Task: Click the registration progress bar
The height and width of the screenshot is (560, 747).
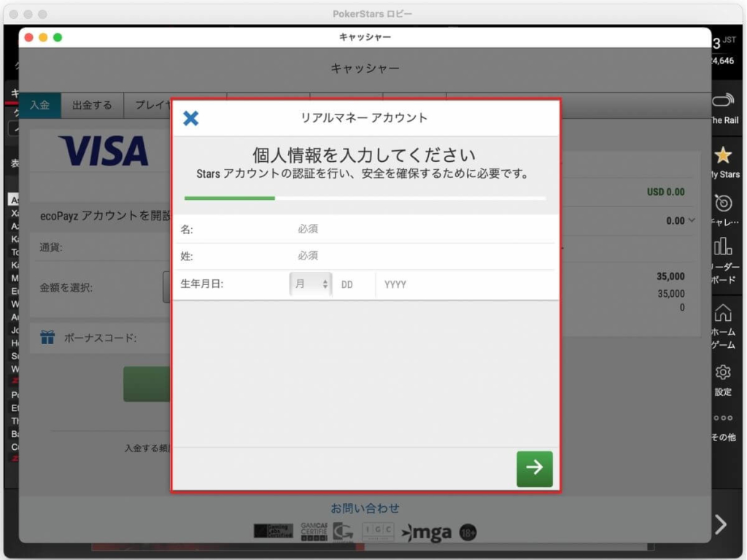Action: [x=365, y=198]
